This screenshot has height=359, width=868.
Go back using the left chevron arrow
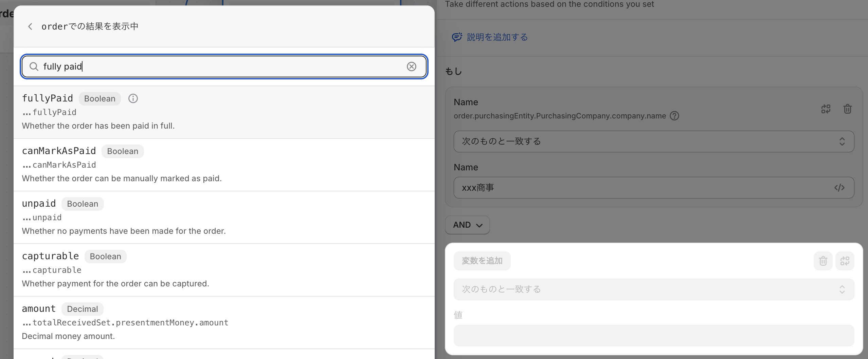pos(30,26)
